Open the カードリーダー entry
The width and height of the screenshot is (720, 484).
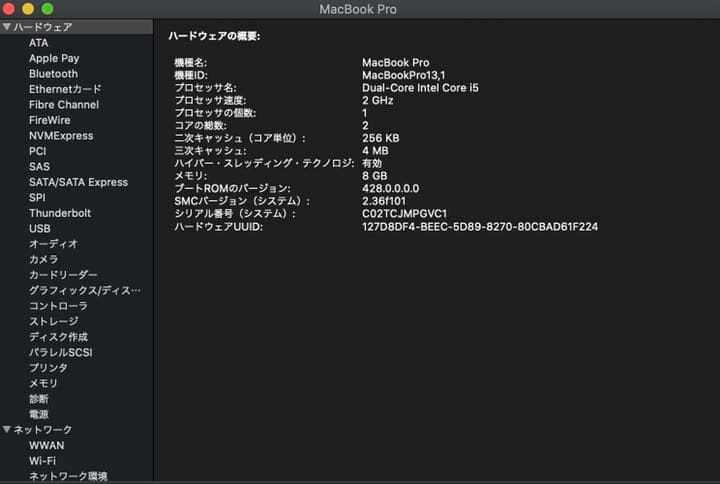click(63, 275)
